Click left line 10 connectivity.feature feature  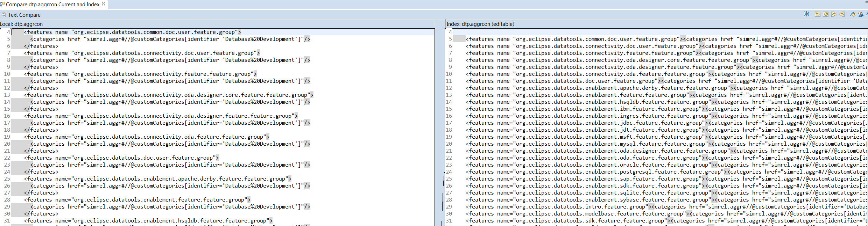(x=140, y=74)
